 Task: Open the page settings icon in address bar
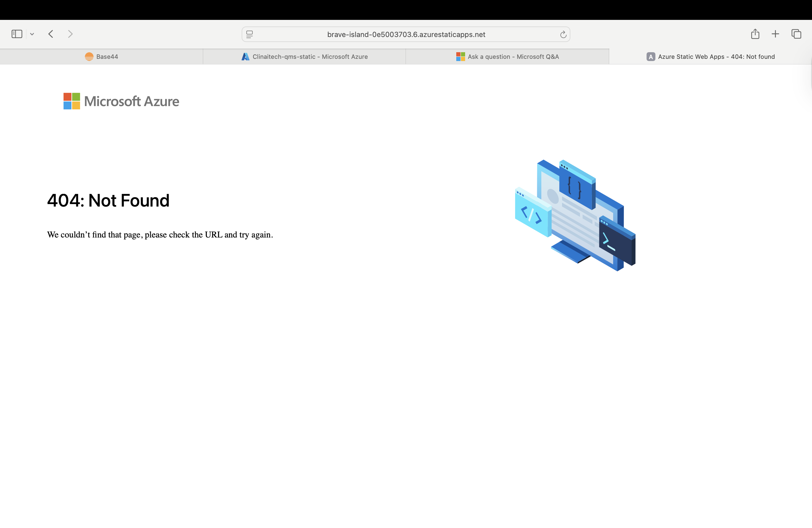click(250, 35)
